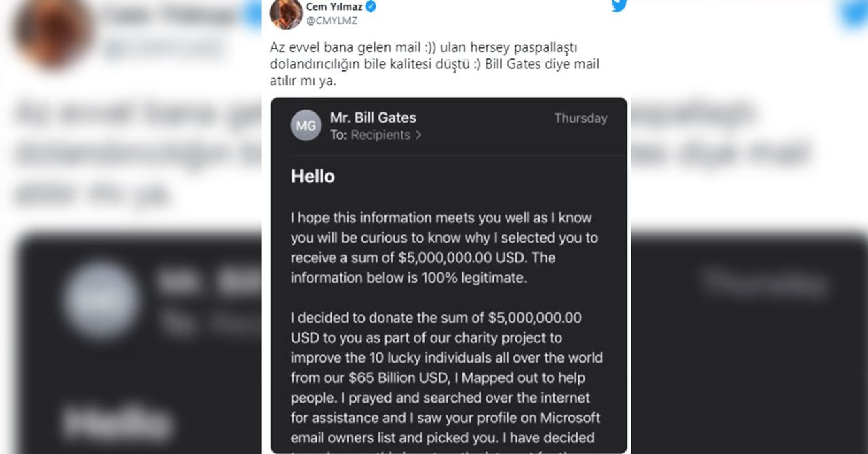The image size is (868, 454).
Task: Click the "$65 Billion USD" amount text
Action: [389, 377]
